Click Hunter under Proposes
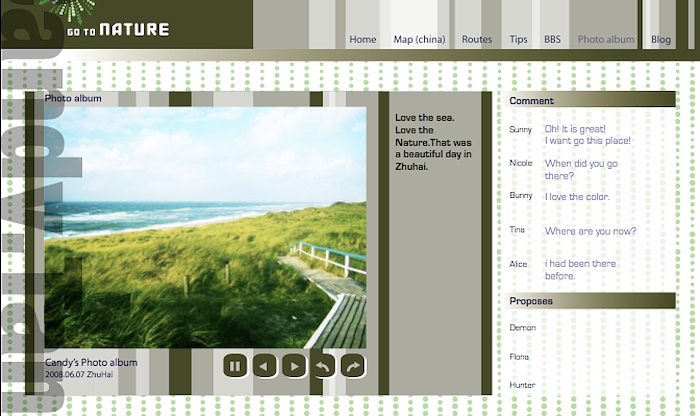 [522, 385]
